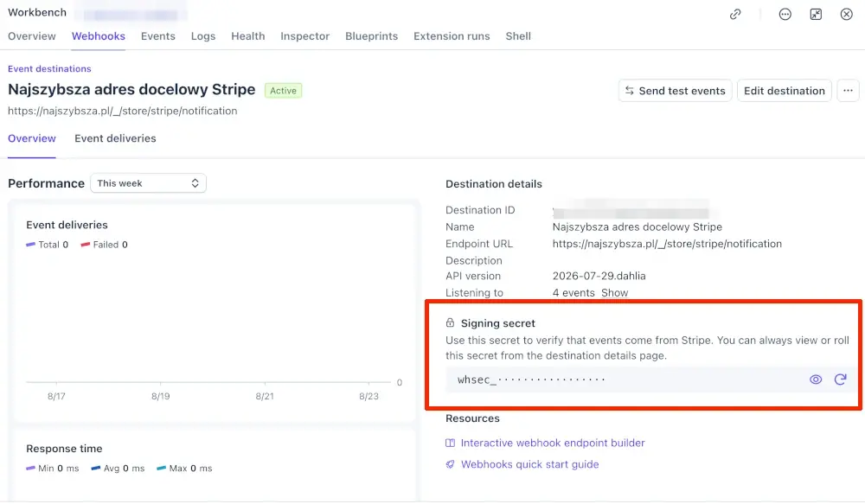
Task: Click the Active status badge
Action: click(x=283, y=91)
